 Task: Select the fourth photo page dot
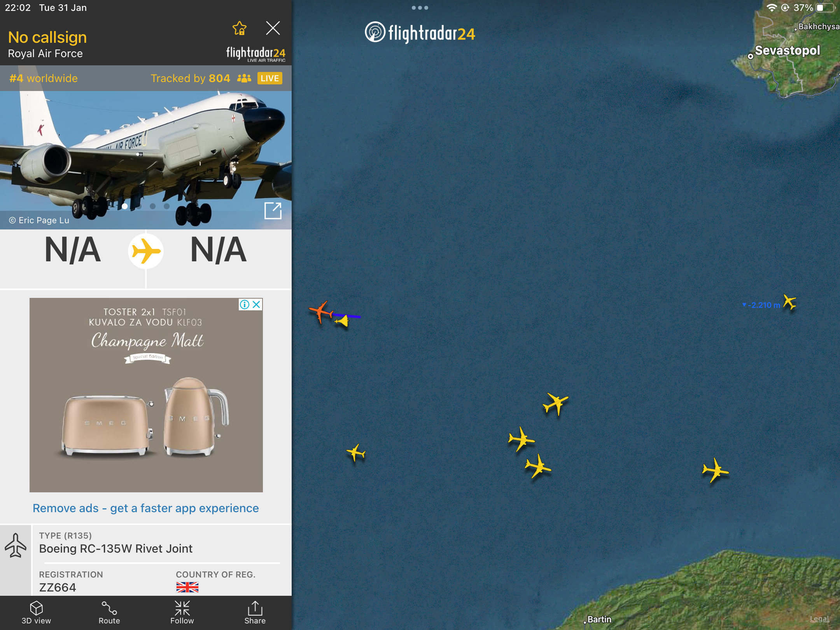(167, 206)
